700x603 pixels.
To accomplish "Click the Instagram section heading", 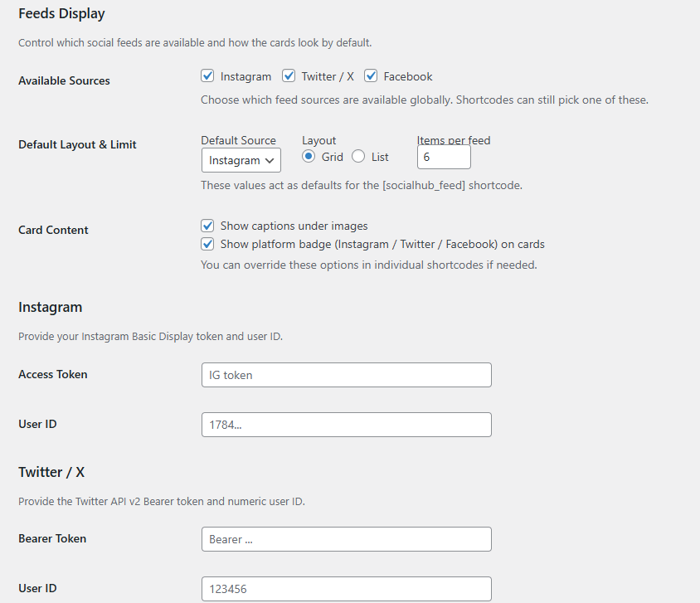I will click(51, 307).
